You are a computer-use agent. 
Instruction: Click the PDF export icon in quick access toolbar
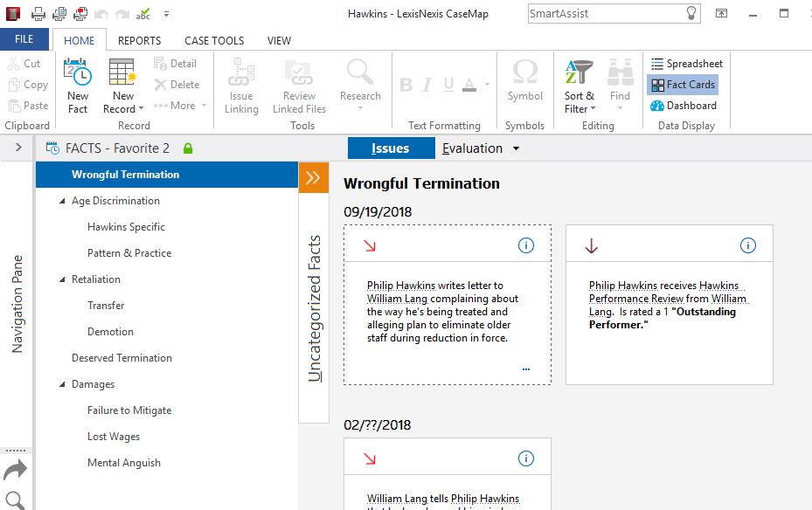pyautogui.click(x=80, y=14)
